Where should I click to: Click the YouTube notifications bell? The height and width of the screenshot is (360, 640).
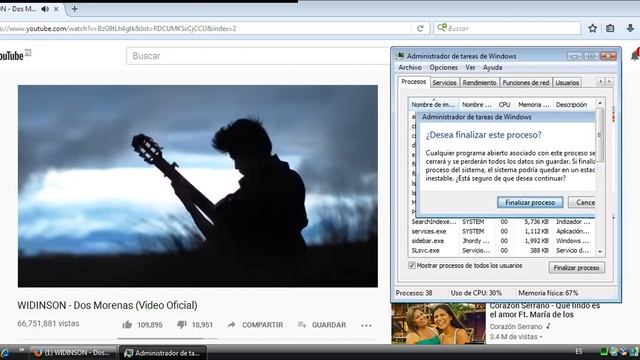[635, 55]
